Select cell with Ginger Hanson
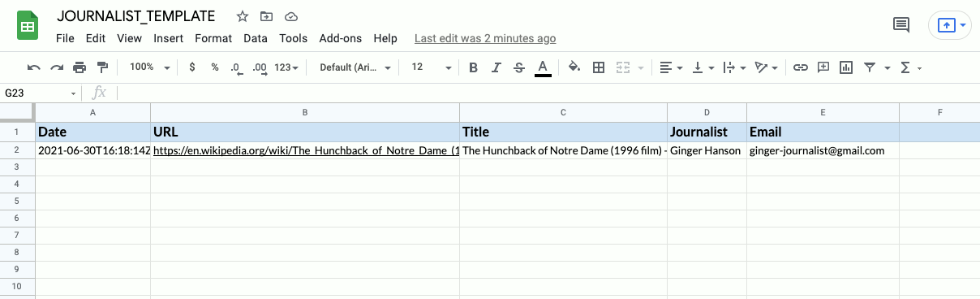 [x=707, y=150]
